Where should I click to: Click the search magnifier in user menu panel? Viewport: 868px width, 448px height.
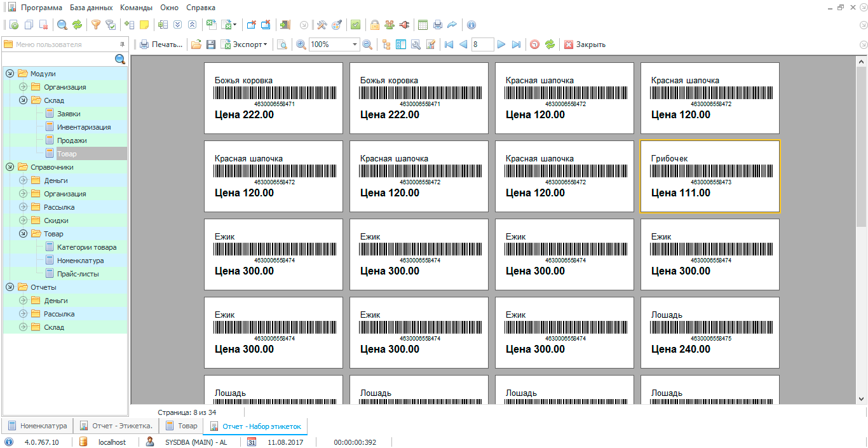coord(120,59)
